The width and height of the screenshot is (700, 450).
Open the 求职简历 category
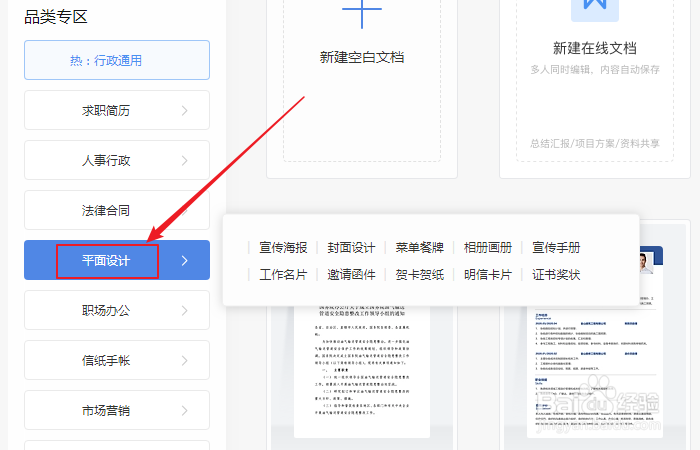(117, 110)
